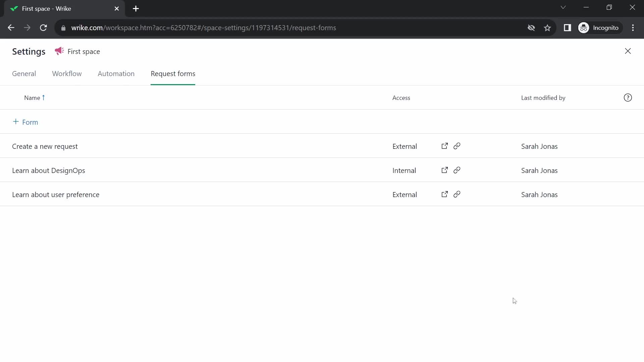Screen dimensions: 644x362
Task: Open the Create a new request form
Action: pyautogui.click(x=45, y=146)
